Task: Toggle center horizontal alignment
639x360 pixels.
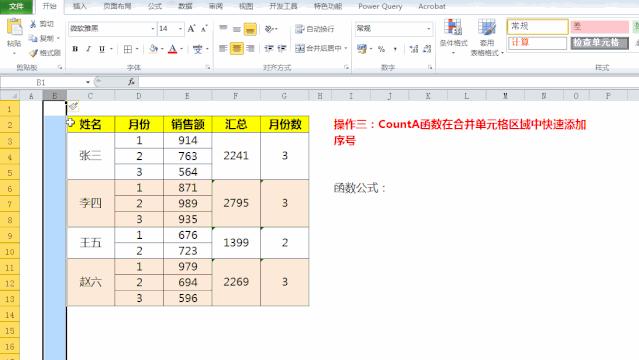Action: point(236,49)
